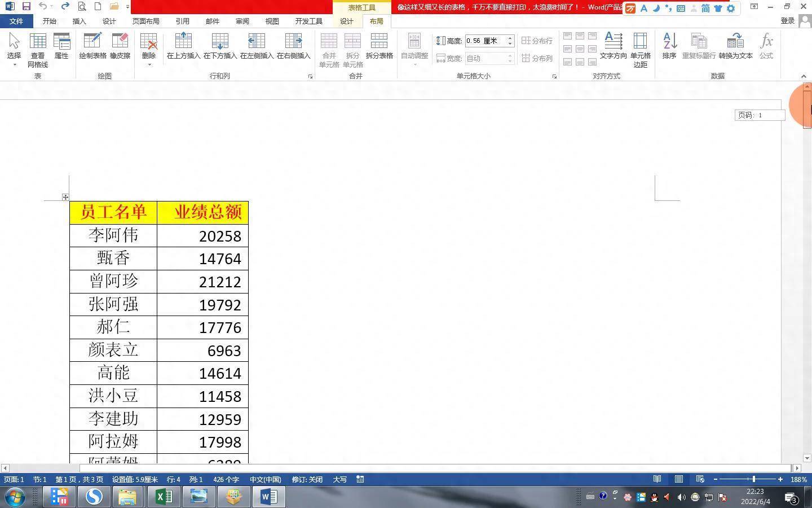Click Insert Above row icon

[x=183, y=45]
